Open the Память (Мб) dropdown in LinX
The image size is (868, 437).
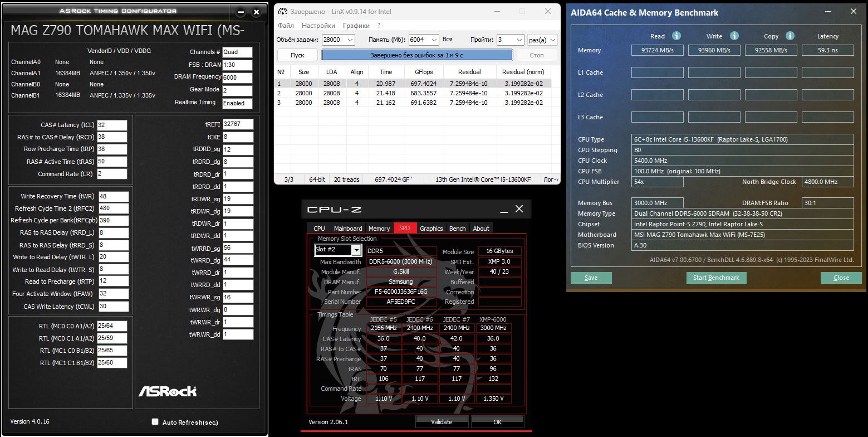435,40
